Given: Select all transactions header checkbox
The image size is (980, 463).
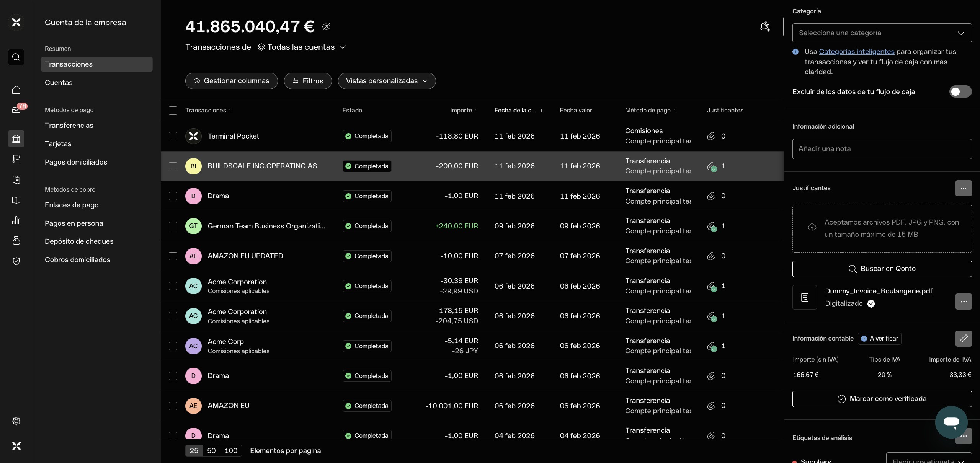Looking at the screenshot, I should (x=173, y=111).
